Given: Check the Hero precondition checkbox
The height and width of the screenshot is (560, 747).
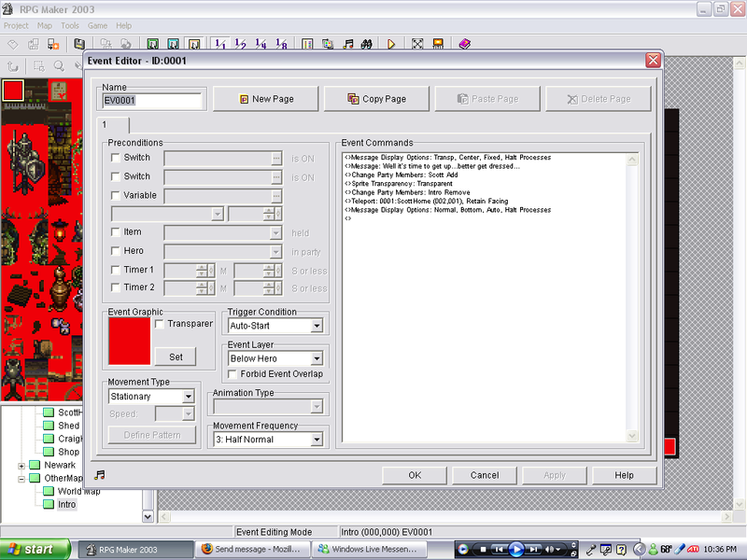Looking at the screenshot, I should click(115, 251).
